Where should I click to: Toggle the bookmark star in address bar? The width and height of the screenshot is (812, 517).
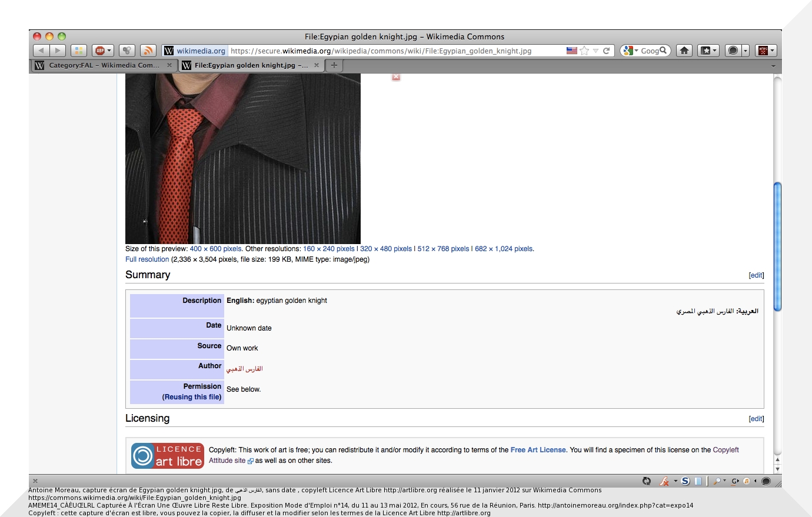pos(584,51)
